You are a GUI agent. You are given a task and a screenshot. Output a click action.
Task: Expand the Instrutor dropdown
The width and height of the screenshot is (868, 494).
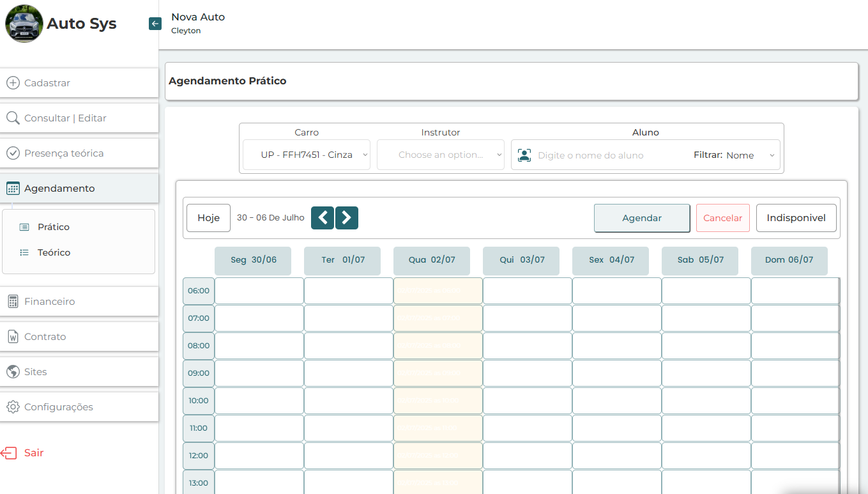[441, 155]
